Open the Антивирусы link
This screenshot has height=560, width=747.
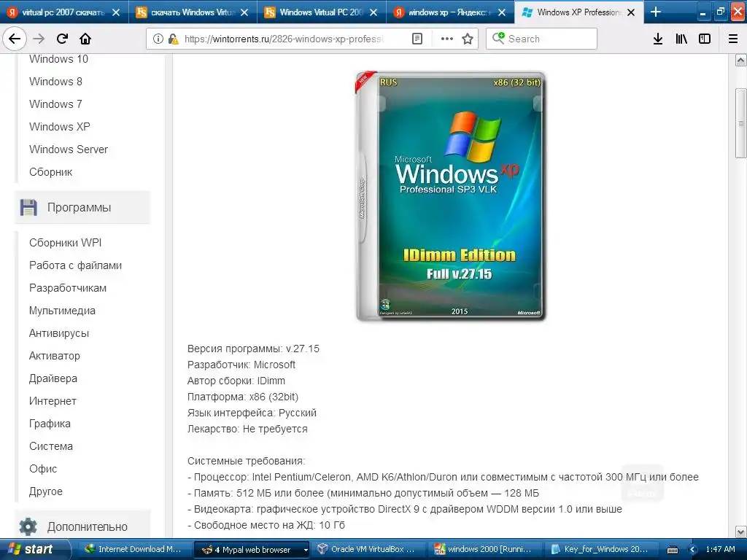[59, 333]
